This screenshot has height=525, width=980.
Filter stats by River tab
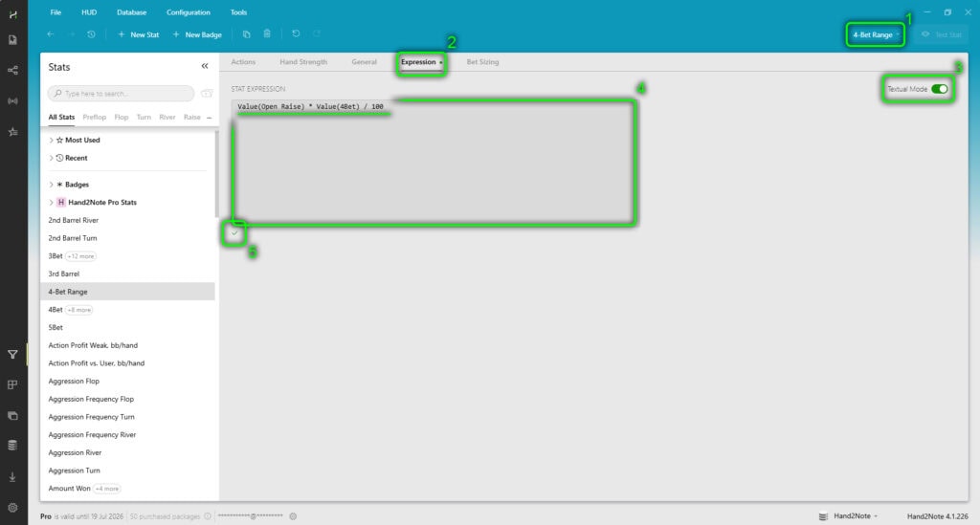click(x=167, y=118)
